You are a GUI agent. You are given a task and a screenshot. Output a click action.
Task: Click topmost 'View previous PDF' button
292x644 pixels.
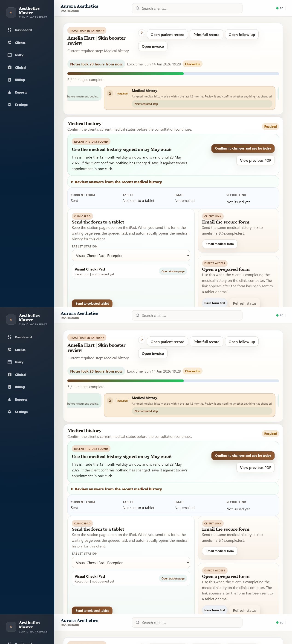256,161
